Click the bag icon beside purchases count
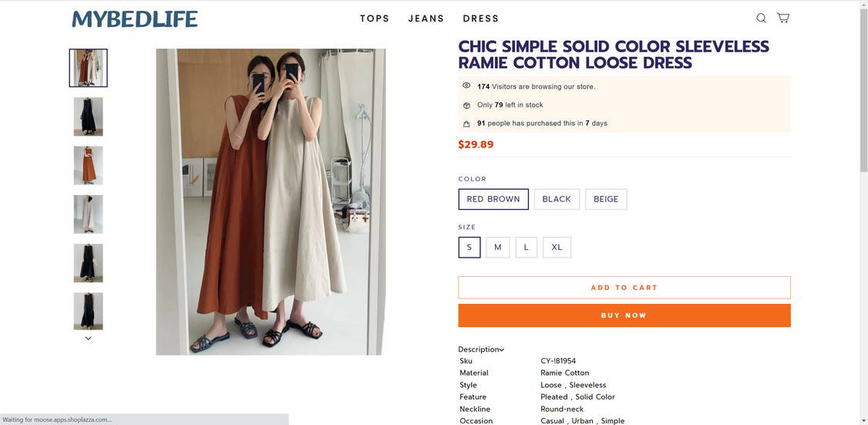The width and height of the screenshot is (868, 425). 466,123
